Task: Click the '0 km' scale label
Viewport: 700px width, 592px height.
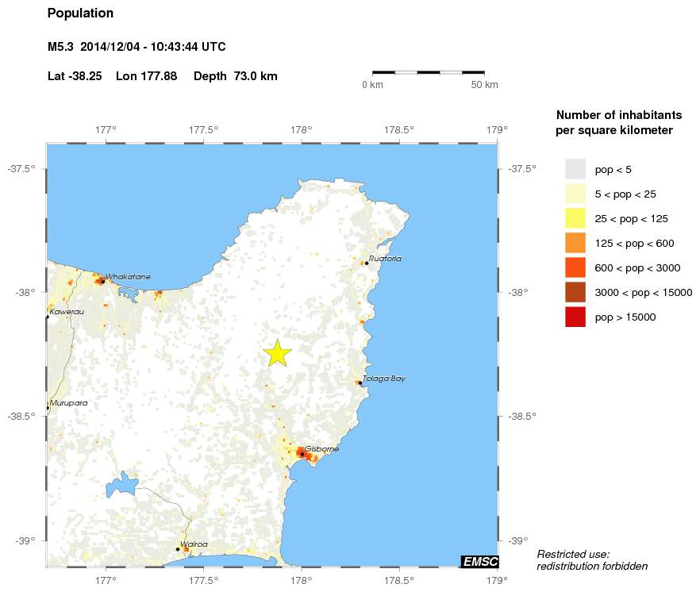Action: [372, 85]
